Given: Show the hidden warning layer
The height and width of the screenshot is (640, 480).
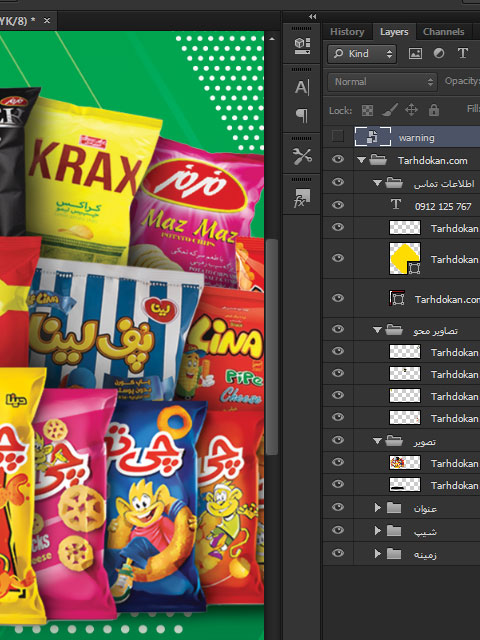Looking at the screenshot, I should 338,136.
